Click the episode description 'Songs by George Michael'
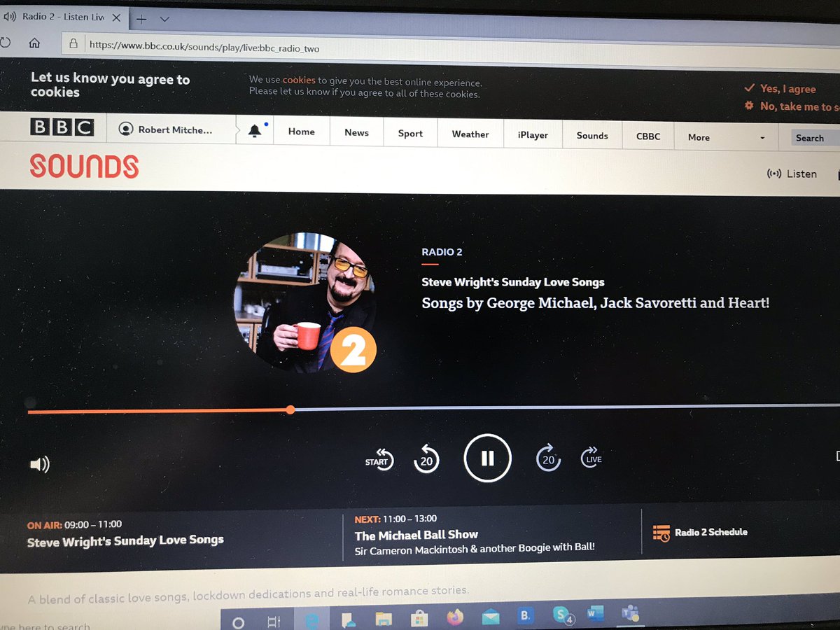This screenshot has height=630, width=840. [x=596, y=303]
